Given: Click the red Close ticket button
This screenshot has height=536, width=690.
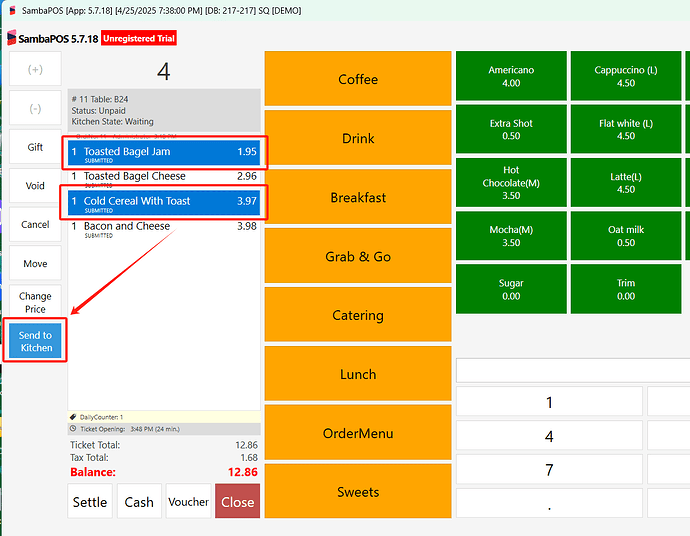Looking at the screenshot, I should pyautogui.click(x=238, y=501).
